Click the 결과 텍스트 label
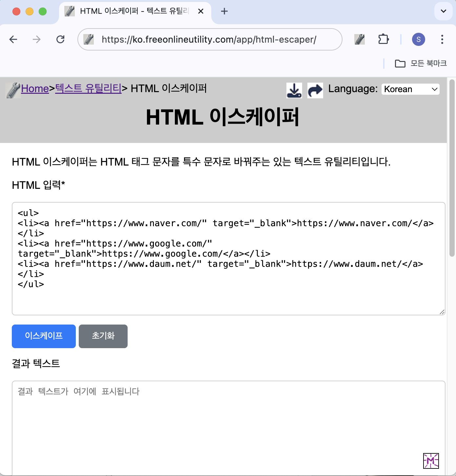The image size is (456, 476). click(x=36, y=364)
